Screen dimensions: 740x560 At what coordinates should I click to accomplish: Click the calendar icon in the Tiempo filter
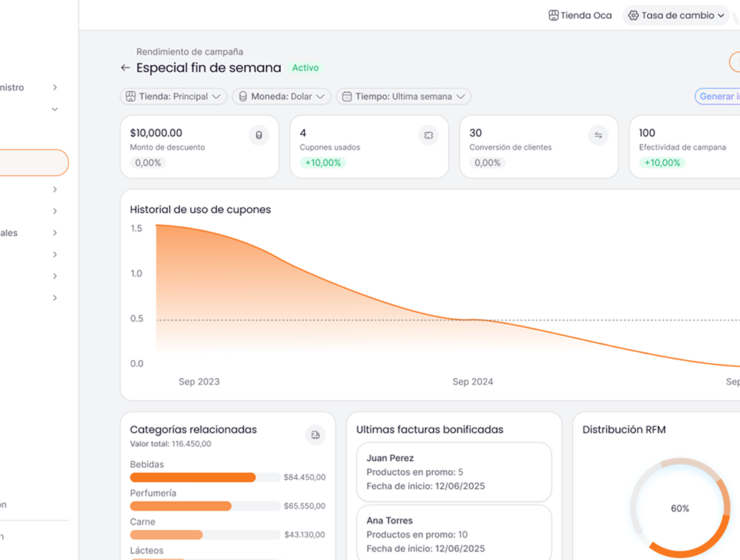click(x=346, y=97)
